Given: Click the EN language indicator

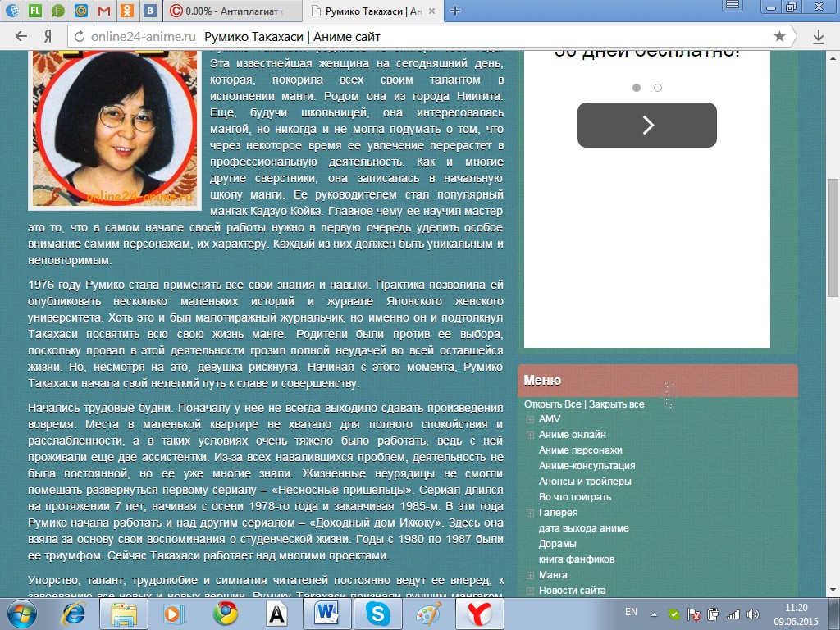Looking at the screenshot, I should coord(631,612).
